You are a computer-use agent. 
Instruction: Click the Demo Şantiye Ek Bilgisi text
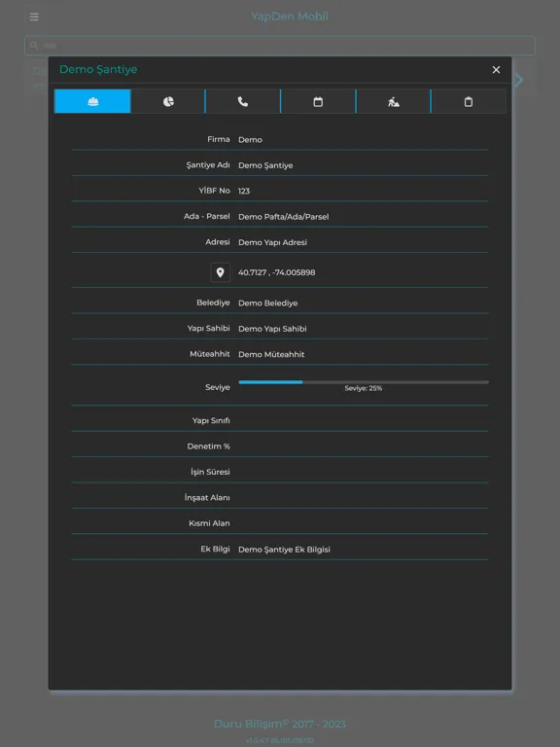tap(284, 550)
